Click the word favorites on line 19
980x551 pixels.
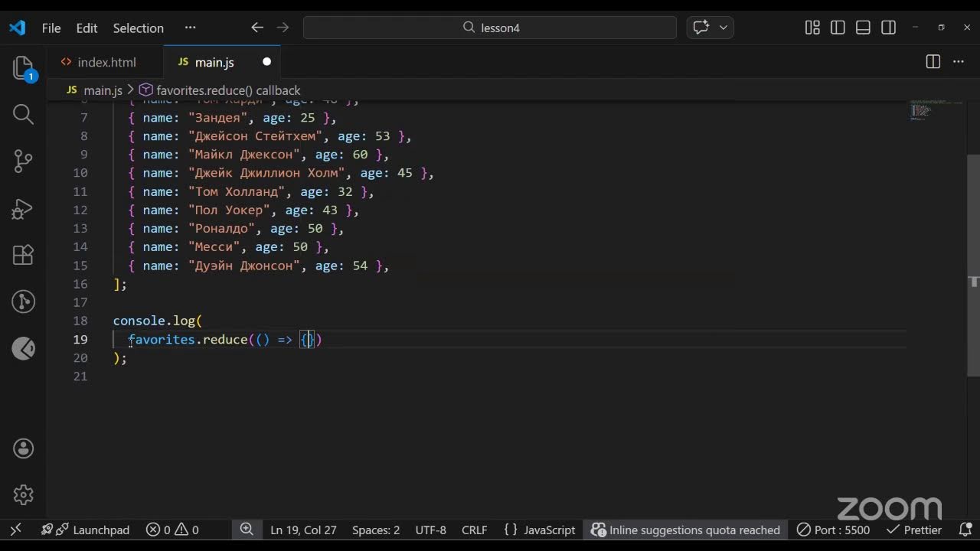[x=162, y=339]
